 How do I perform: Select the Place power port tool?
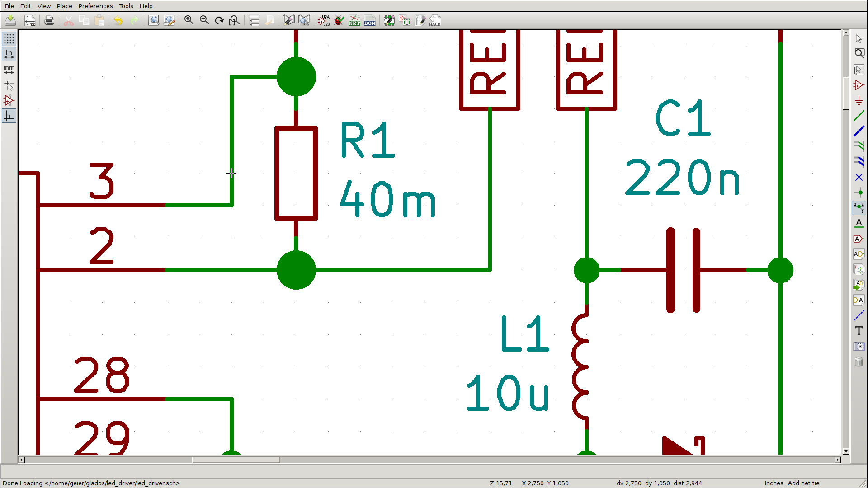859,100
